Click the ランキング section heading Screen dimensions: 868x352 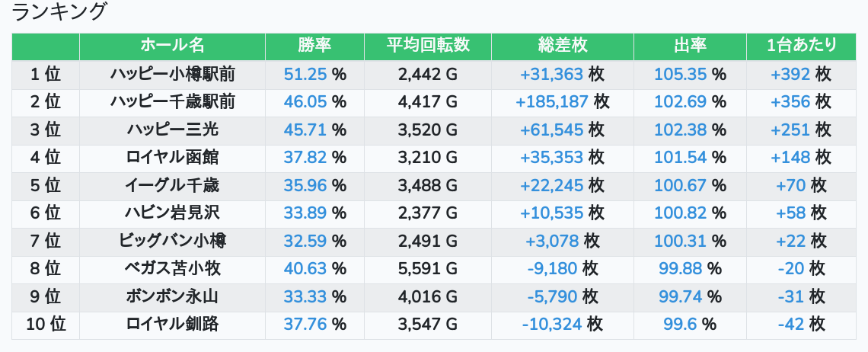click(60, 12)
